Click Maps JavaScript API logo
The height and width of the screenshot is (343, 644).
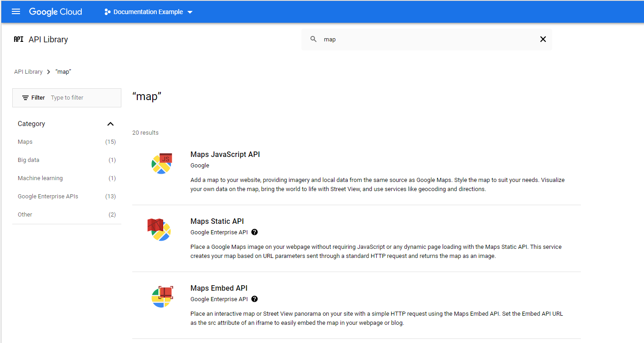pos(162,164)
